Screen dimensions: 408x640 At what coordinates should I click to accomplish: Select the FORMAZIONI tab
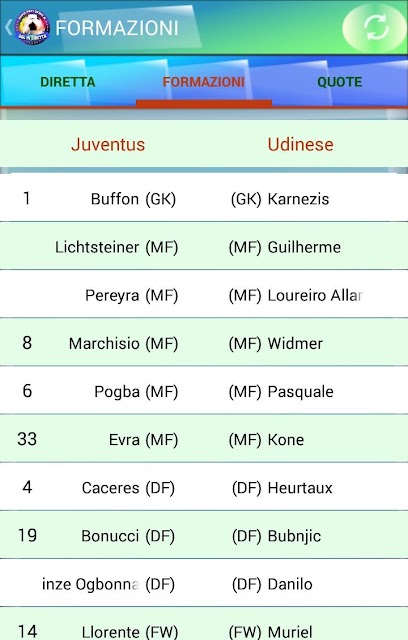click(x=204, y=82)
